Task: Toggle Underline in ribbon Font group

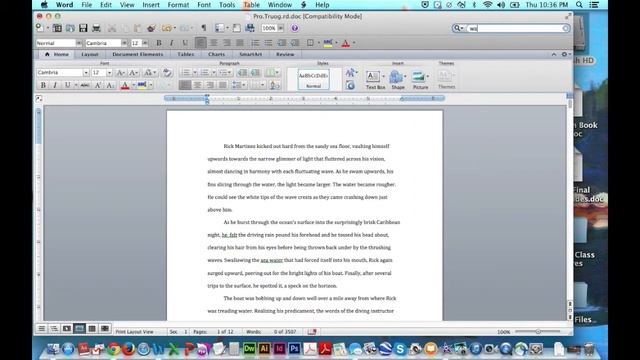Action: 67,85
